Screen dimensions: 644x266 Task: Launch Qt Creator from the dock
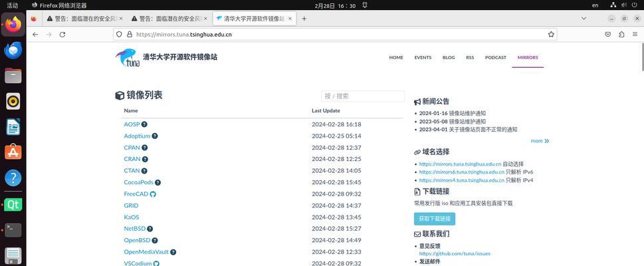point(13,204)
